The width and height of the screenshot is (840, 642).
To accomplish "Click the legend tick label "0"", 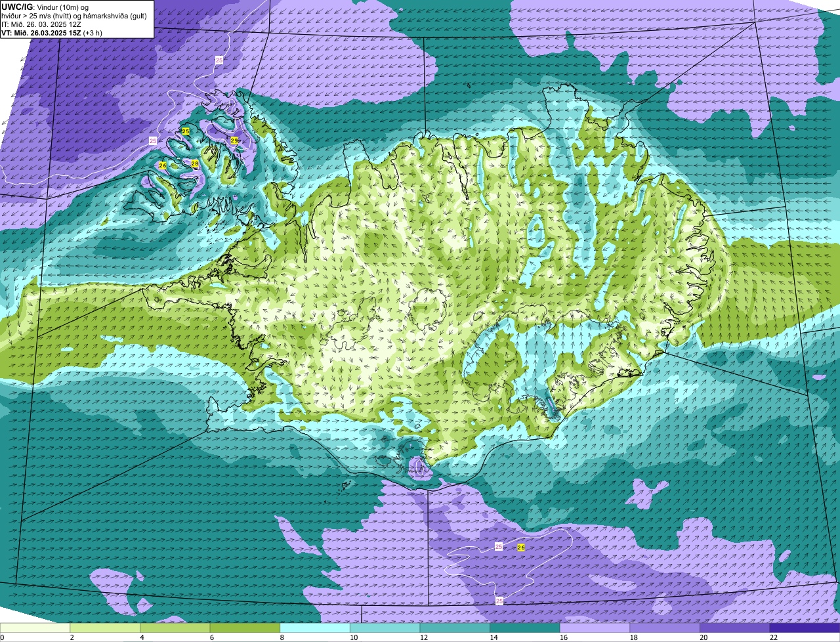I will (x=2, y=637).
